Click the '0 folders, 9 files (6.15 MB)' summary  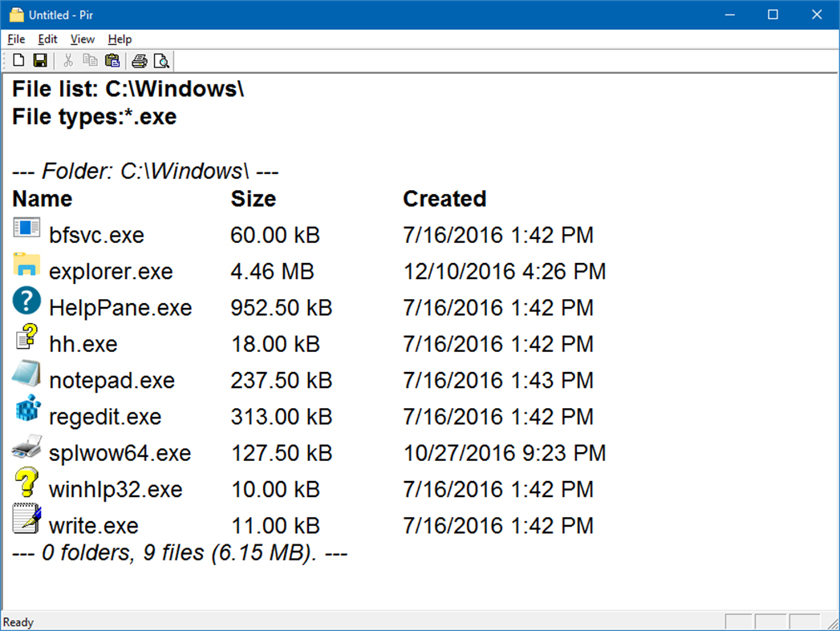pos(180,553)
